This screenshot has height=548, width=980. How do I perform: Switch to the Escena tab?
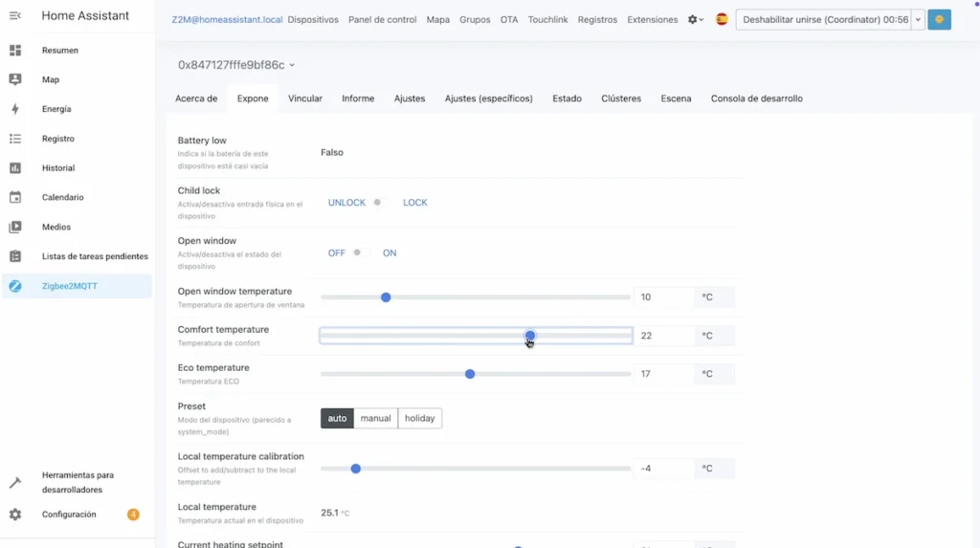click(x=677, y=99)
